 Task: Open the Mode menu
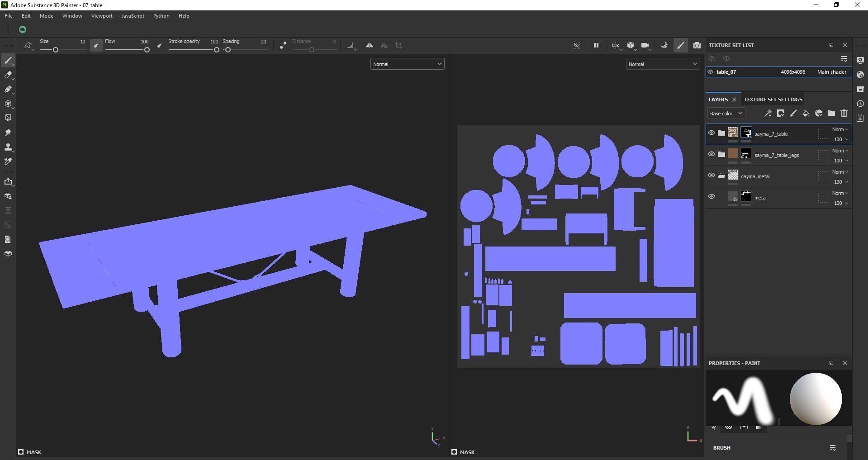tap(47, 16)
